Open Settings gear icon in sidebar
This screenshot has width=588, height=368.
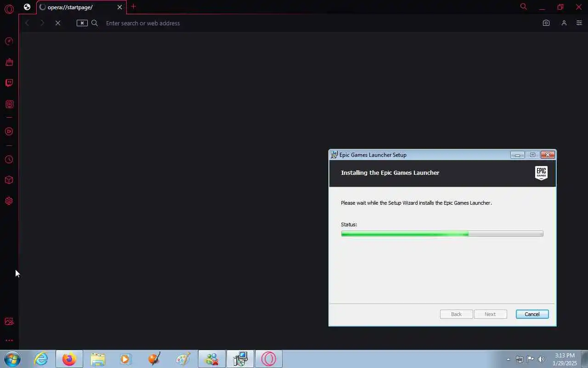point(9,201)
